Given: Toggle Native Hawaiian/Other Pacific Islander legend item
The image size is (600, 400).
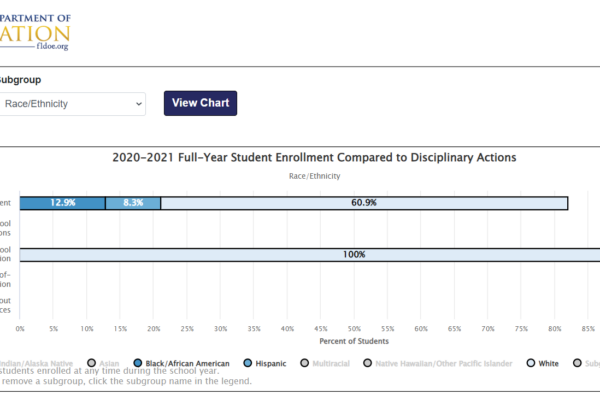Looking at the screenshot, I should tap(438, 363).
